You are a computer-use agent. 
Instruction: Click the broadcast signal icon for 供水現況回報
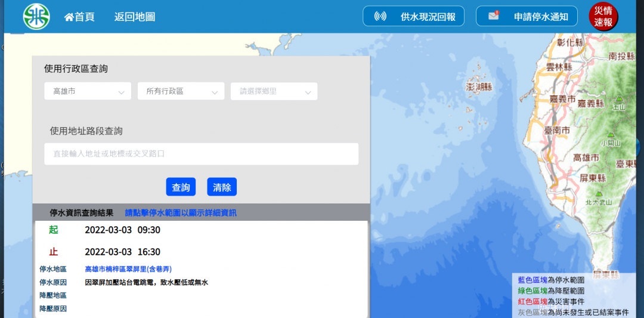[380, 17]
